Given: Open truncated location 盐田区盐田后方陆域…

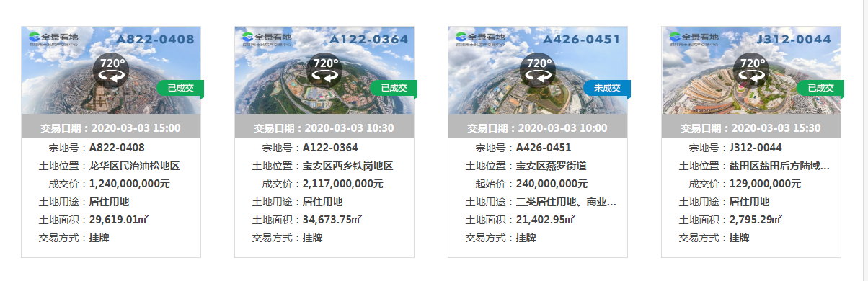Looking at the screenshot, I should coord(779,166).
